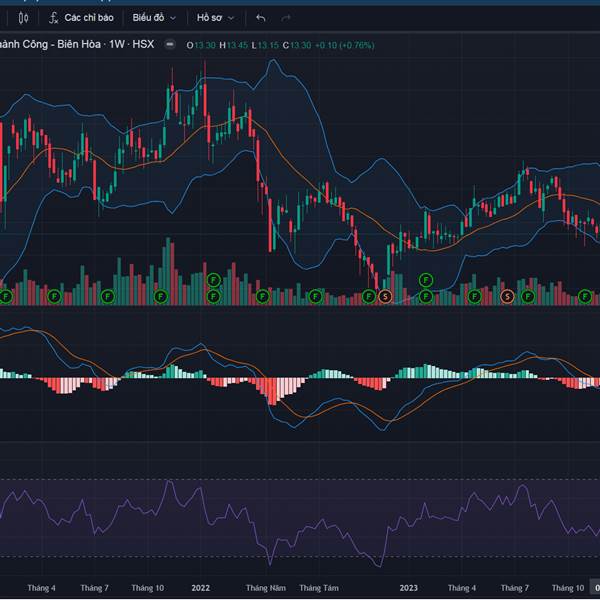Open the Các chỉ báo indicators dialog
This screenshot has height=600, width=600.
pos(80,18)
